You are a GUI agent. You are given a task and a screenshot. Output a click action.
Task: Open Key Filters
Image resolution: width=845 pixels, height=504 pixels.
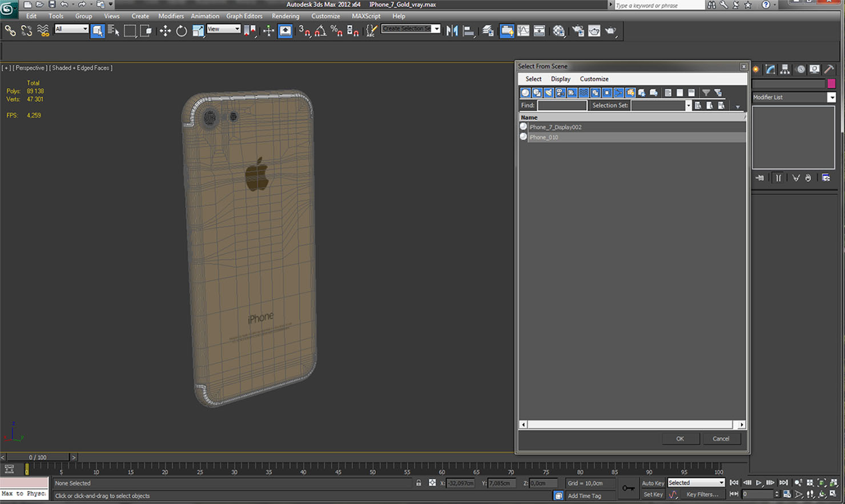click(x=702, y=495)
